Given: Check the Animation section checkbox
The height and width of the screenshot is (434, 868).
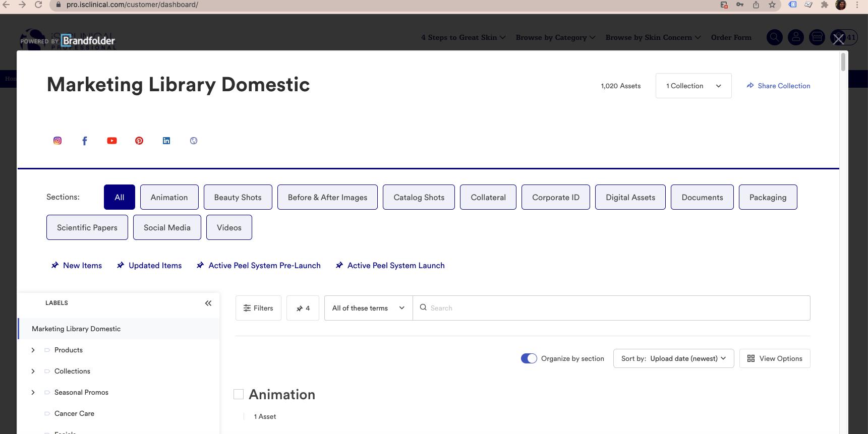Looking at the screenshot, I should click(x=239, y=394).
